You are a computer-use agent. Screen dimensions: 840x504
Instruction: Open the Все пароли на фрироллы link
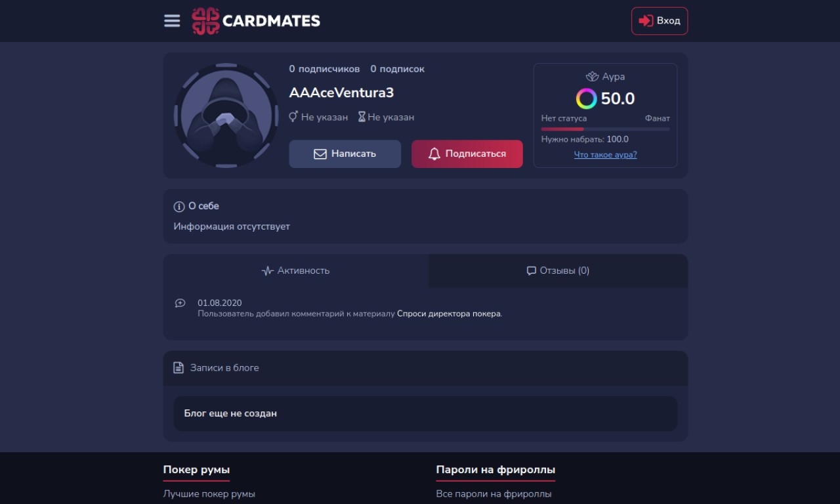tap(493, 493)
